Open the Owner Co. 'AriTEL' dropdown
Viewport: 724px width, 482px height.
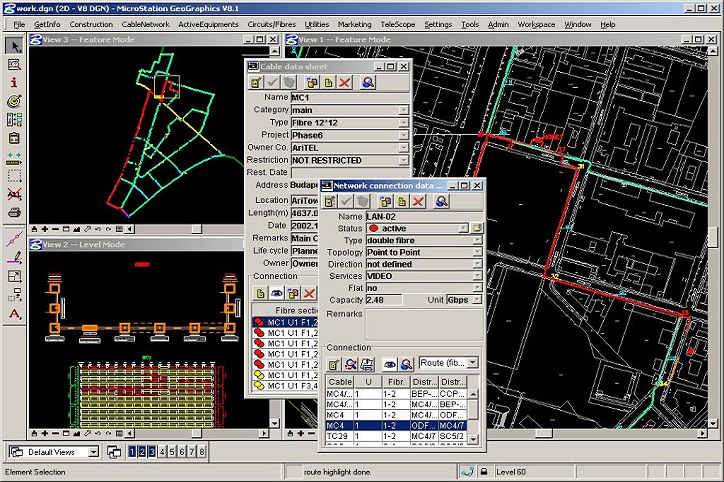404,147
